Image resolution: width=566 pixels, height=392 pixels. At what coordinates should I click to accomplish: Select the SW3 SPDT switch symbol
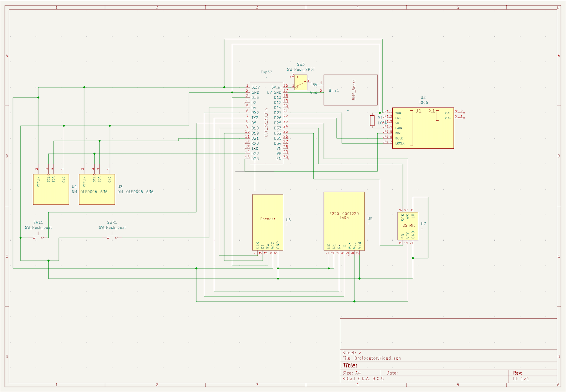coord(301,83)
